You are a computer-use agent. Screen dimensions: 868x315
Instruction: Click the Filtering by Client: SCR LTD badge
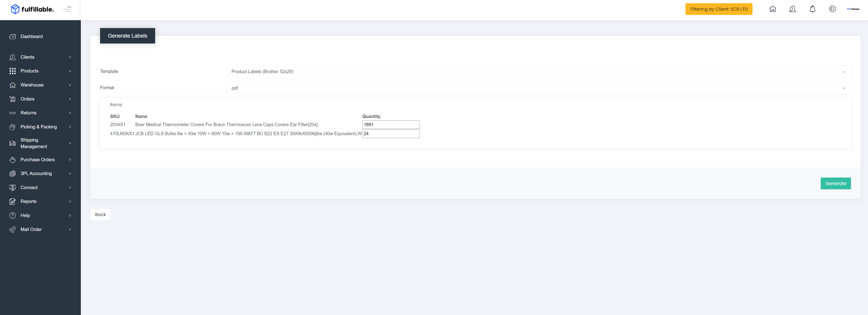tap(718, 9)
